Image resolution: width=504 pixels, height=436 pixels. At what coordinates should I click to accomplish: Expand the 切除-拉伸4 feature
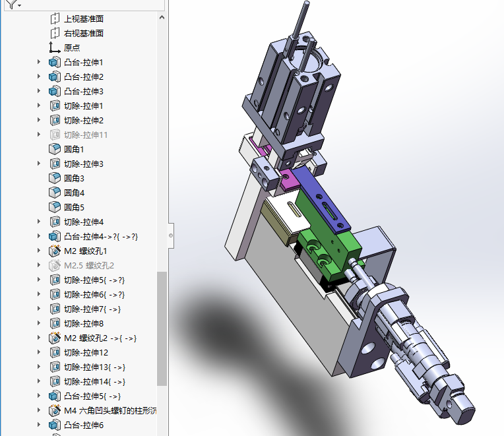(x=39, y=222)
